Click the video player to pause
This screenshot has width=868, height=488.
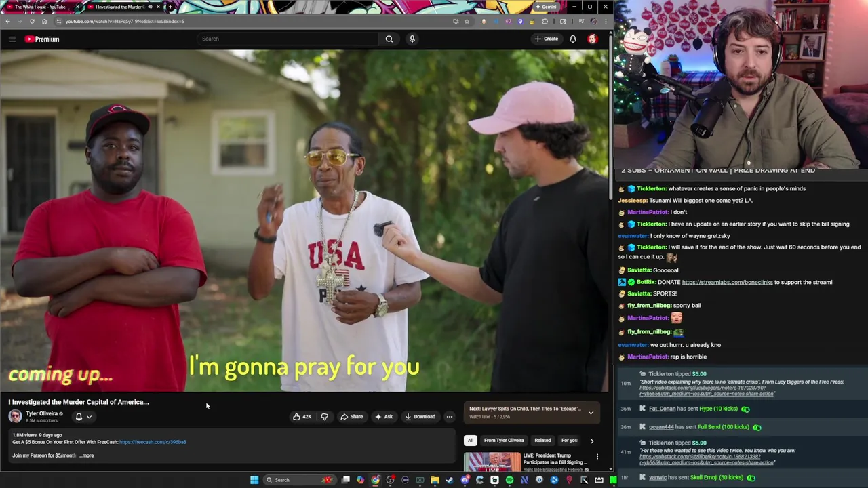coord(304,220)
